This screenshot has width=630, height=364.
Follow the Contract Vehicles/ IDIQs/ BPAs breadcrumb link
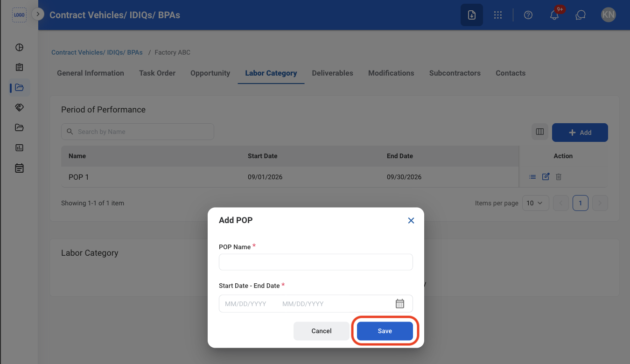click(x=97, y=52)
